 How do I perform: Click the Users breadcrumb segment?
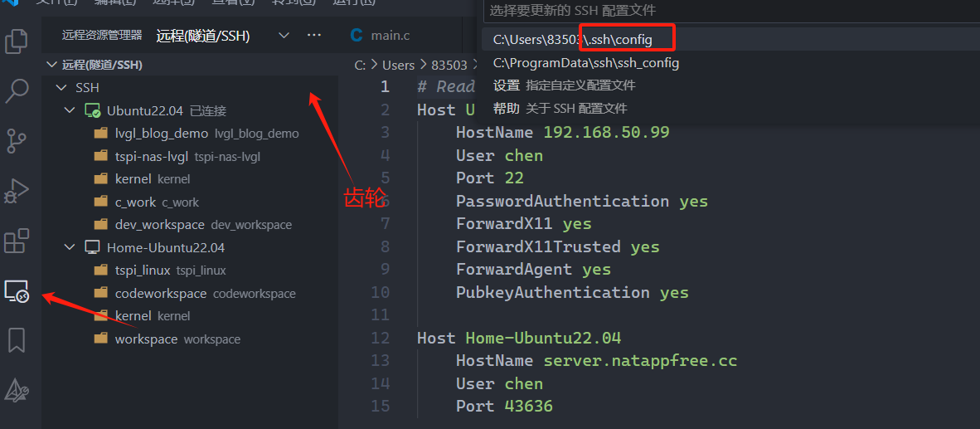click(x=398, y=65)
